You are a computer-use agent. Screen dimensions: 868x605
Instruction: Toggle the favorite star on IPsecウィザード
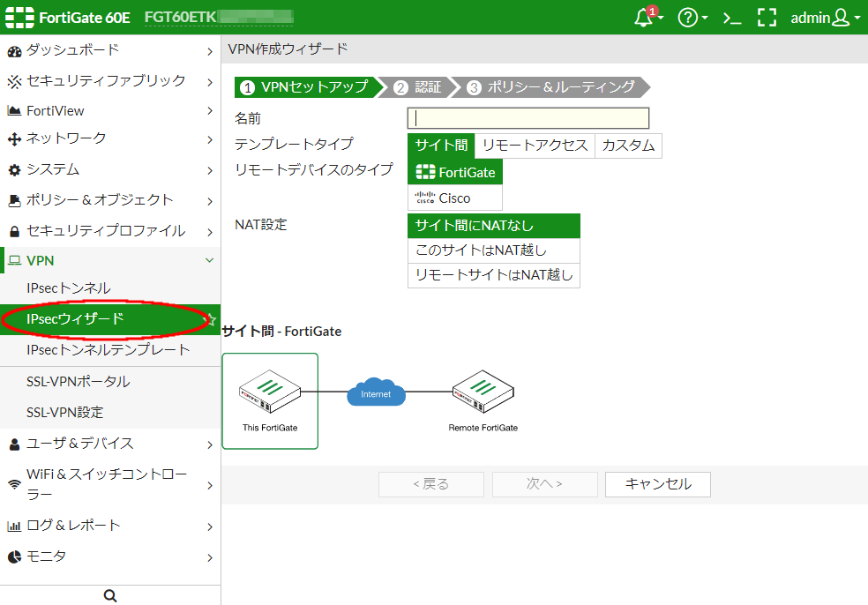pyautogui.click(x=212, y=319)
